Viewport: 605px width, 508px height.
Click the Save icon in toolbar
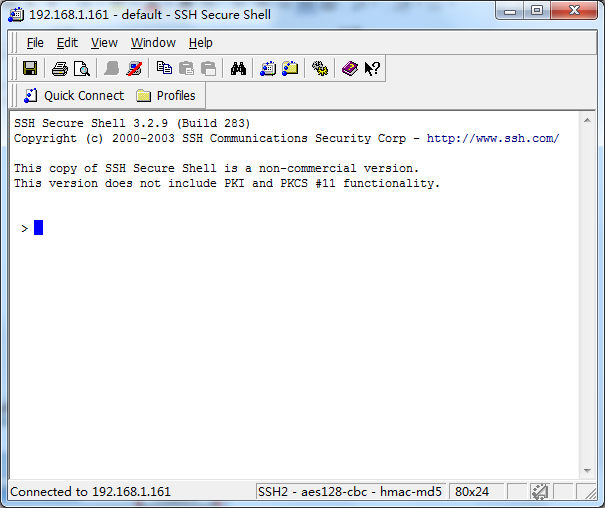30,69
